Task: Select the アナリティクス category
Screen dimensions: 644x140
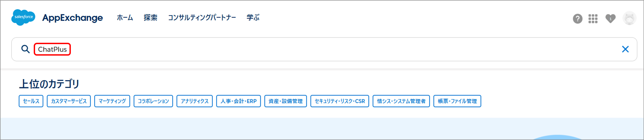Action: pyautogui.click(x=195, y=101)
